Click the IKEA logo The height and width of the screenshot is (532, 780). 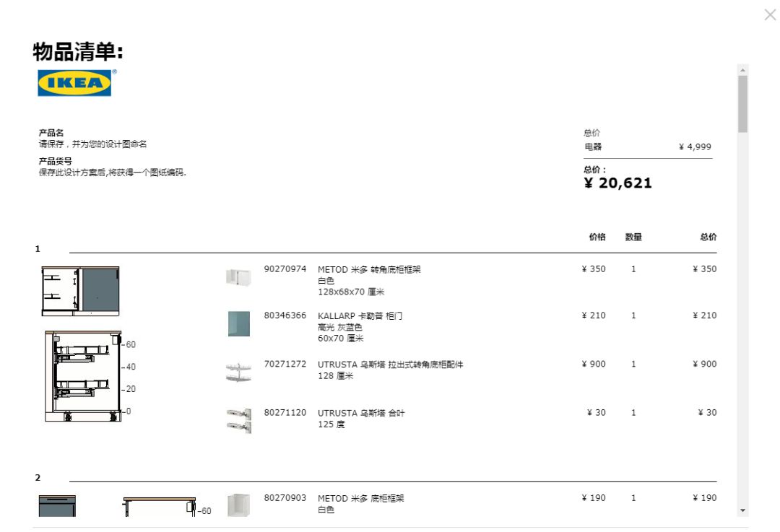pyautogui.click(x=74, y=82)
